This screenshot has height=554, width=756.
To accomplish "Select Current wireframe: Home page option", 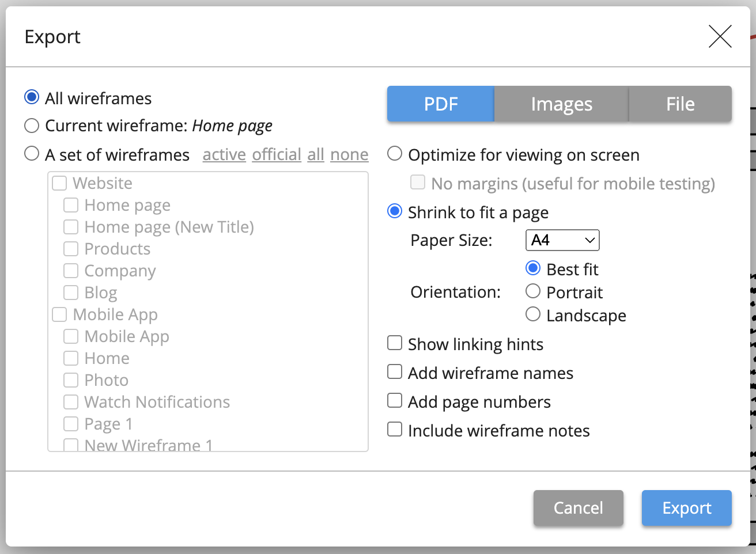I will pos(32,126).
